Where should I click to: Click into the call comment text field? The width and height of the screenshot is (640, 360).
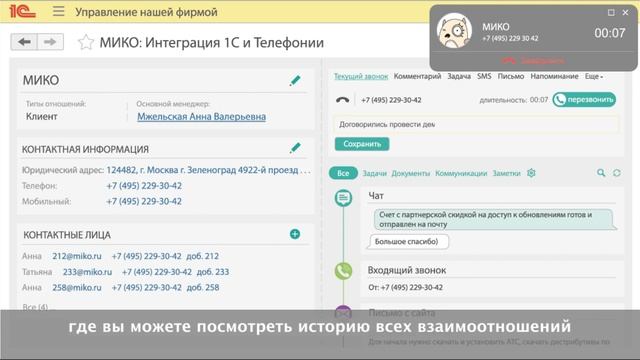(477, 124)
